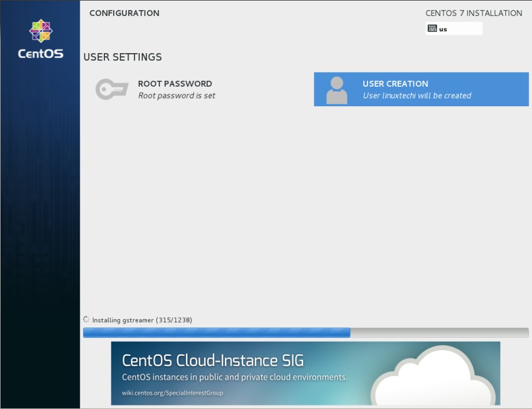Screen dimensions: 532x409
Task: Click the installing spinner icon
Action: pos(86,319)
